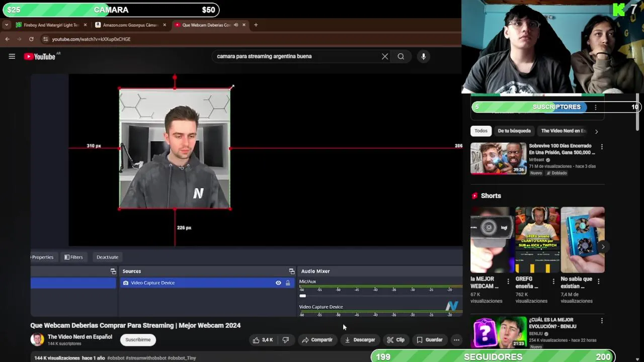This screenshot has width=644, height=362.
Task: Click the browser back arrow
Action: pos(7,39)
